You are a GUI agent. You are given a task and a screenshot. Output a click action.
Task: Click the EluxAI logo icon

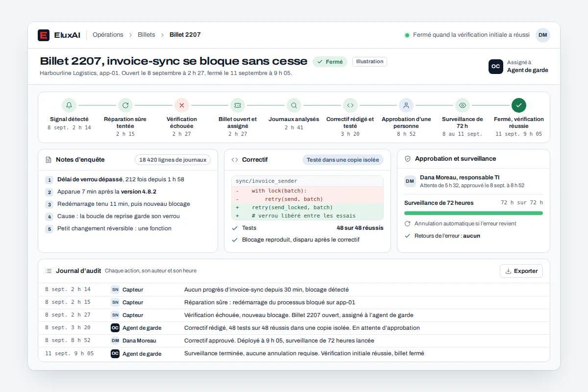point(44,35)
